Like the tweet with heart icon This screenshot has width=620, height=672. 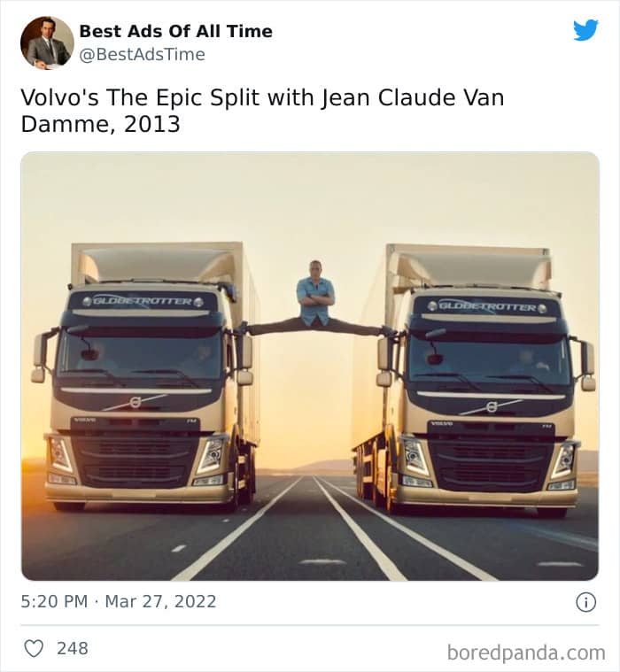tap(34, 648)
